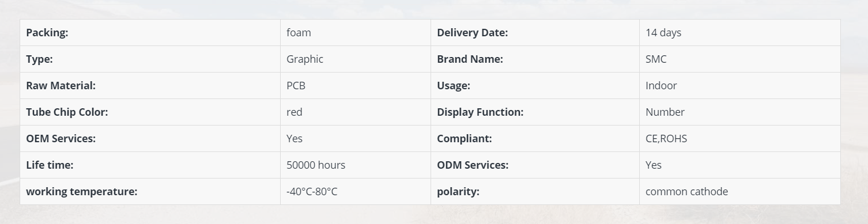Screen dimensions: 868x224
Task: Click the Delivery Date label
Action: pyautogui.click(x=472, y=33)
